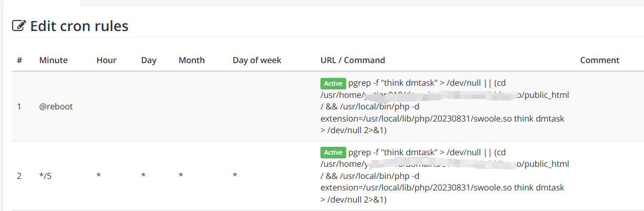Select the @reboot minute cell in rule 1
This screenshot has height=211, width=644.
point(56,106)
